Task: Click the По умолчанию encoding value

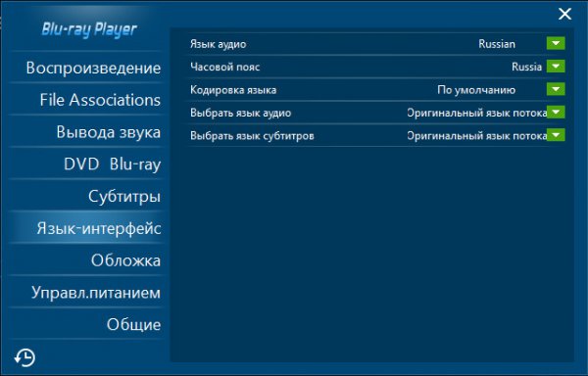Action: click(x=476, y=90)
